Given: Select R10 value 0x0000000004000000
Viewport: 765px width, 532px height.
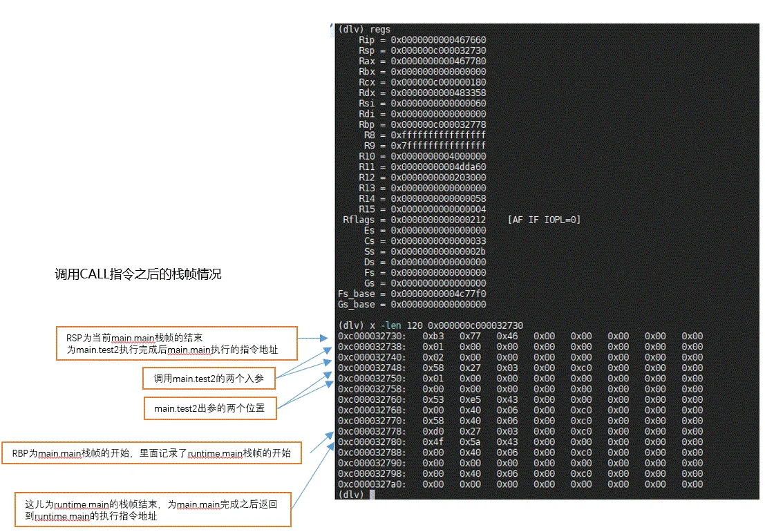Looking at the screenshot, I should point(438,157).
